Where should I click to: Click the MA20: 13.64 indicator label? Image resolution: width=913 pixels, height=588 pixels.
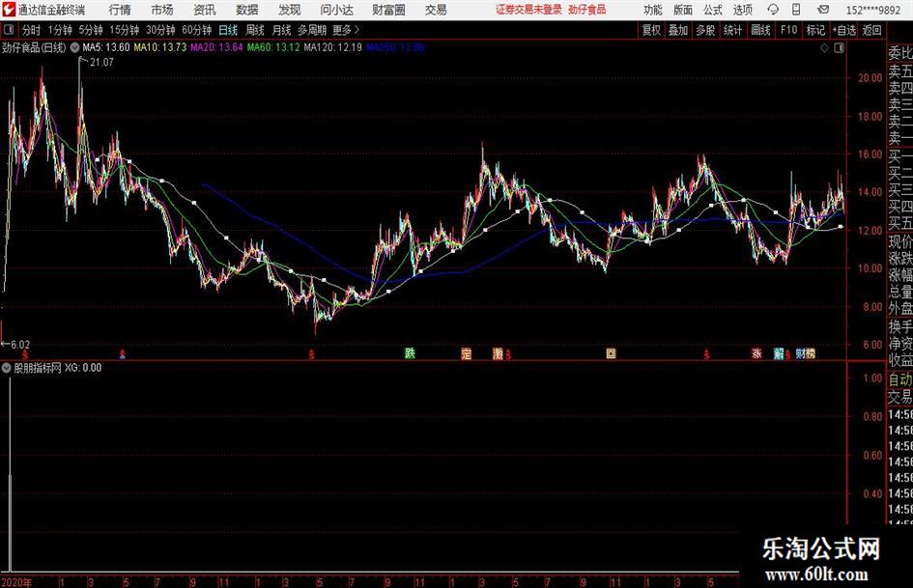pos(216,47)
